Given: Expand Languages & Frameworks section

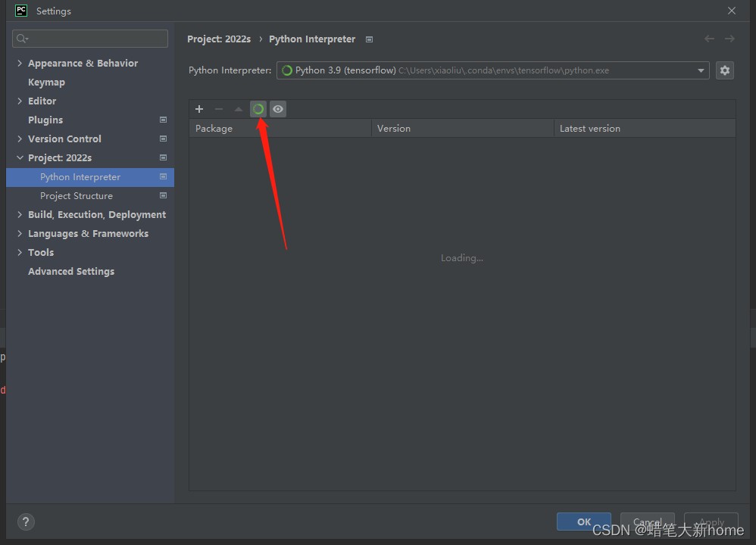Looking at the screenshot, I should click(20, 233).
